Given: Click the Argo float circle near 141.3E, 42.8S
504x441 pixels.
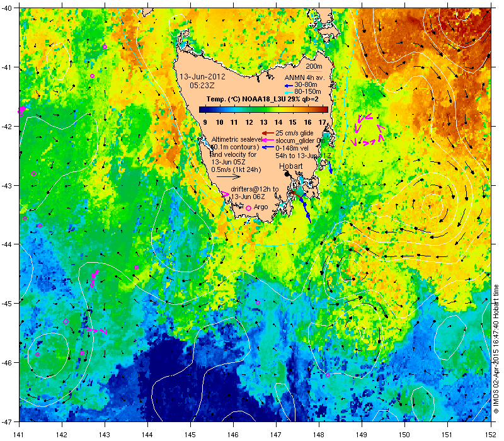Looking at the screenshot, I should click(33, 174).
